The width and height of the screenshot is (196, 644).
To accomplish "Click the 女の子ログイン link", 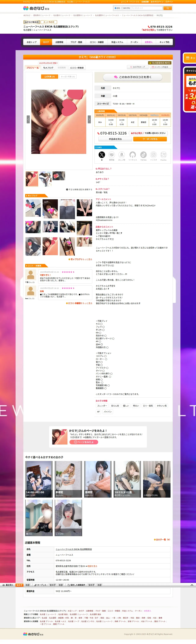I will point(157,2).
